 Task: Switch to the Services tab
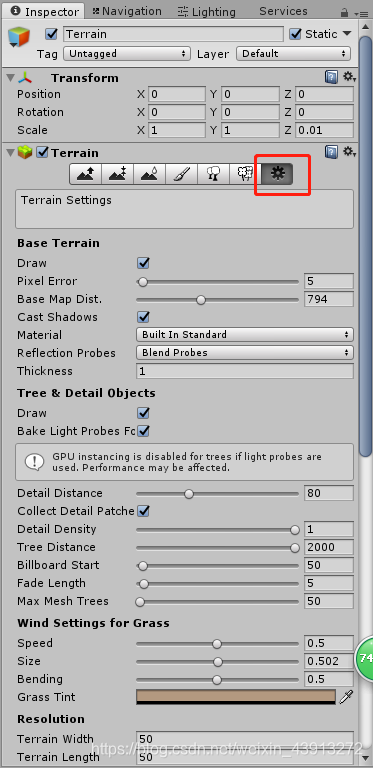tap(283, 11)
